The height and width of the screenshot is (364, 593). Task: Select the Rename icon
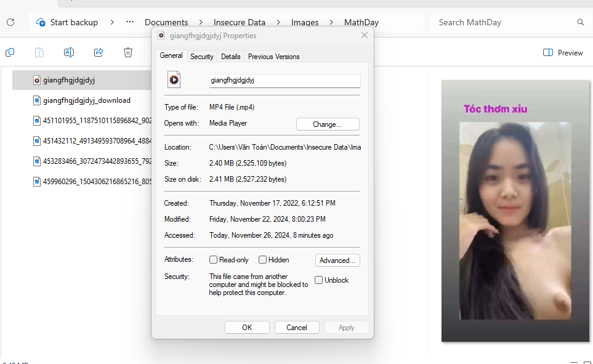pyautogui.click(x=69, y=52)
